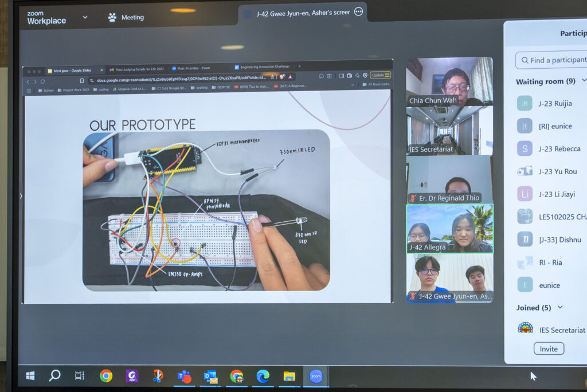Select the Chia Chun Wah video tile
This screenshot has height=392, width=587.
point(449,81)
